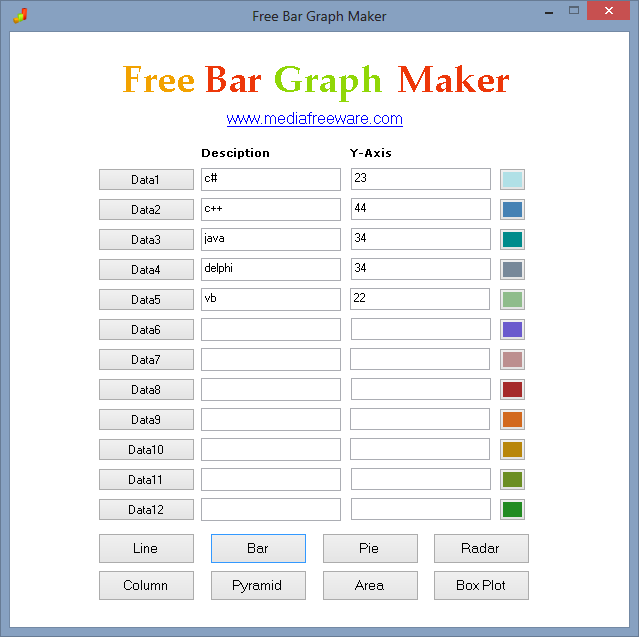Click the Data5 button

pos(145,300)
